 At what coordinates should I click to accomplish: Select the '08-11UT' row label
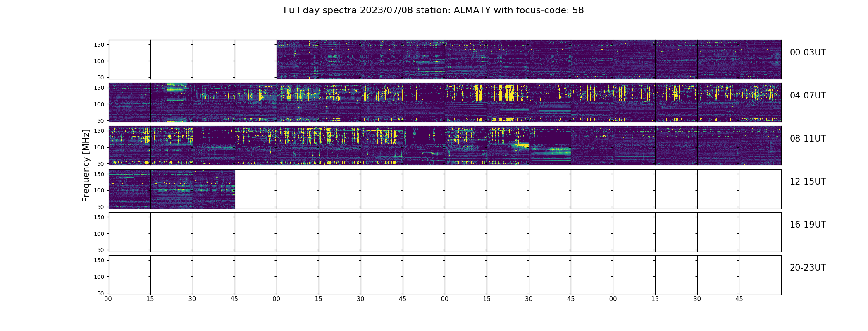pos(808,139)
